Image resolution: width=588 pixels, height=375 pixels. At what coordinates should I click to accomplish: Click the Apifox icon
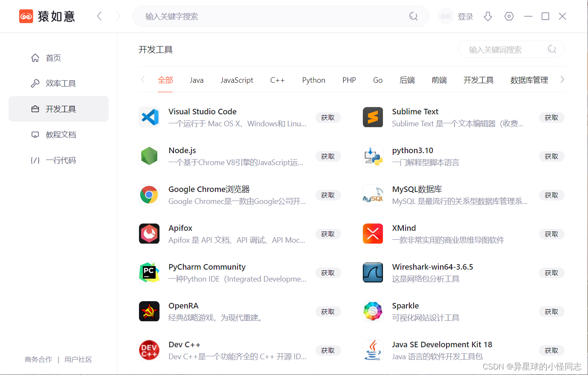pos(149,234)
